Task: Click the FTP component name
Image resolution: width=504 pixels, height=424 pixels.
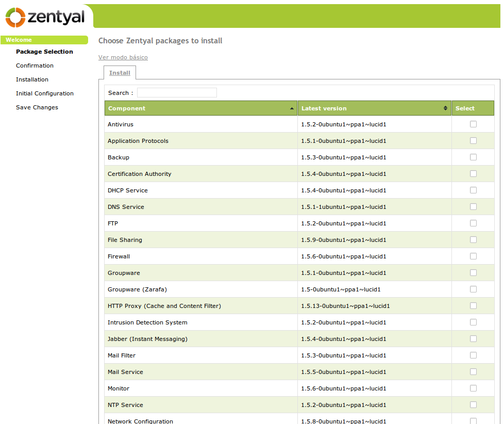Action: point(113,223)
